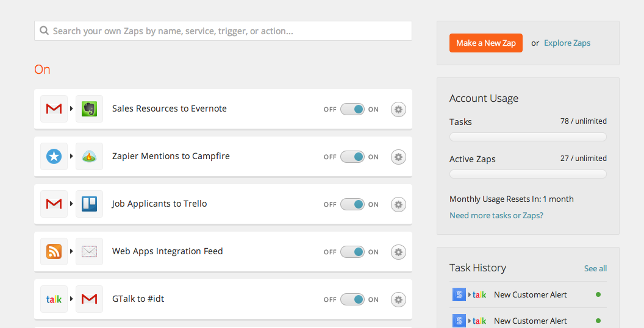Disable the GTalk to #idt zap switch
Viewport: 644px width, 328px height.
352,300
